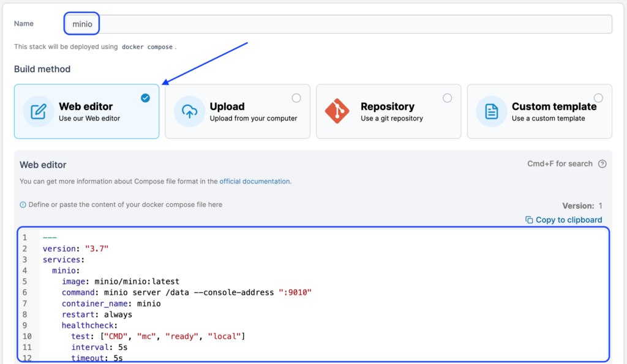The image size is (627, 364).
Task: Click the help question mark icon
Action: pos(602,164)
